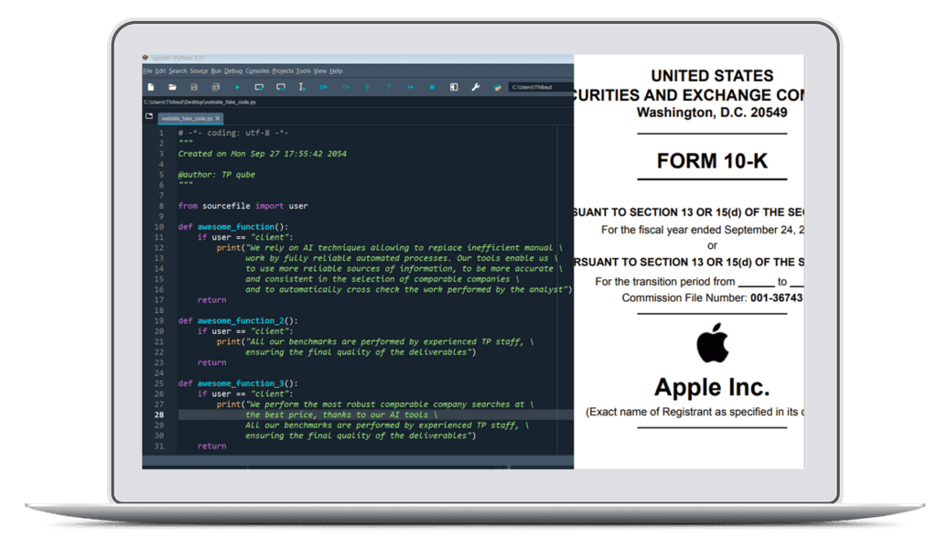Image resolution: width=937 pixels, height=560 pixels.
Task: Click the Run current cell icon
Action: 259,87
